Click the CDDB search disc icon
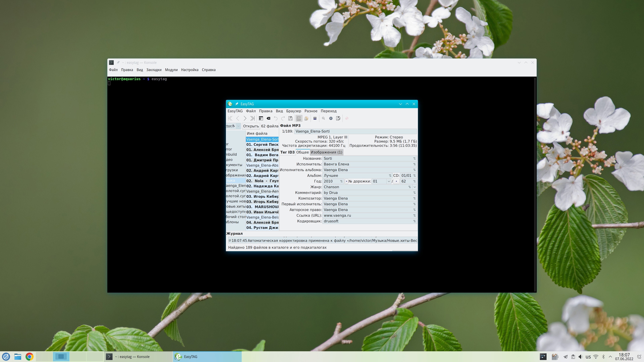This screenshot has width=644, height=362. (331, 118)
